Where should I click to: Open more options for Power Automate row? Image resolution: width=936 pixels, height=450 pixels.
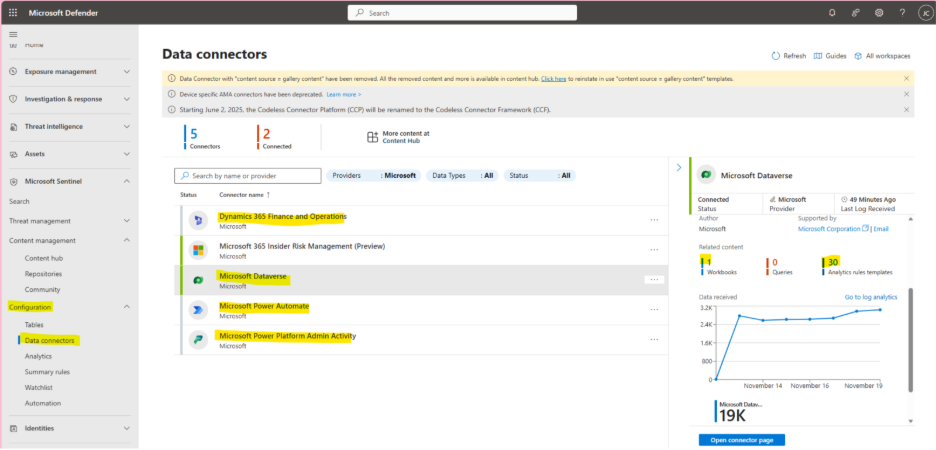654,309
